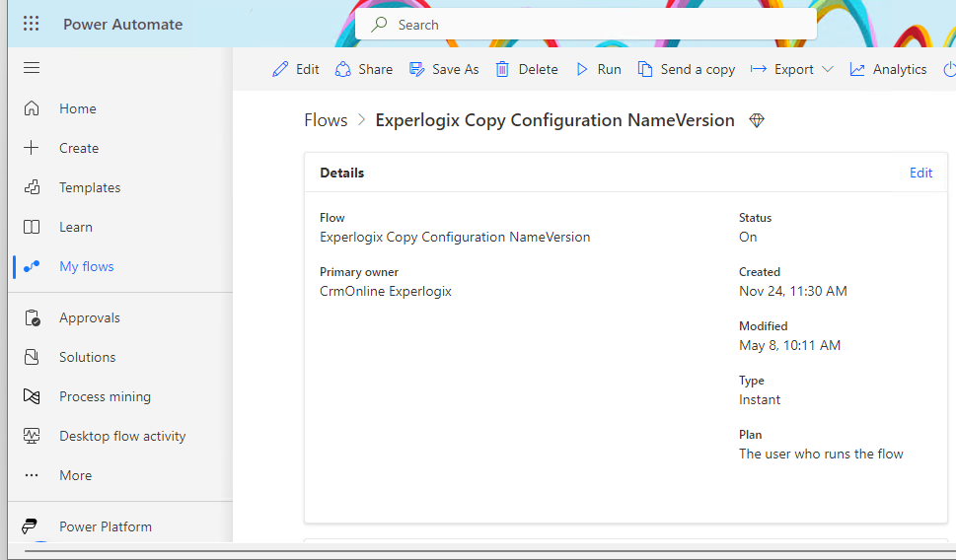Select My flows in navigation
956x560 pixels.
(87, 266)
